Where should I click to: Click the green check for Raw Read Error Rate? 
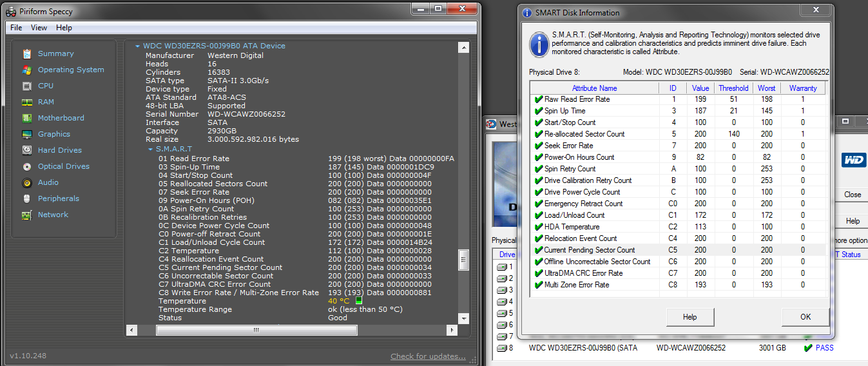pos(538,99)
